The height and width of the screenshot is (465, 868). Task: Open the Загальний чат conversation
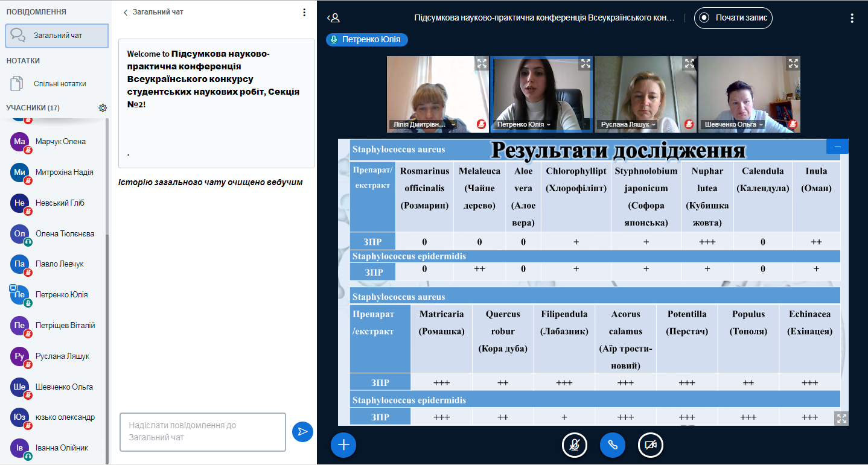[57, 36]
